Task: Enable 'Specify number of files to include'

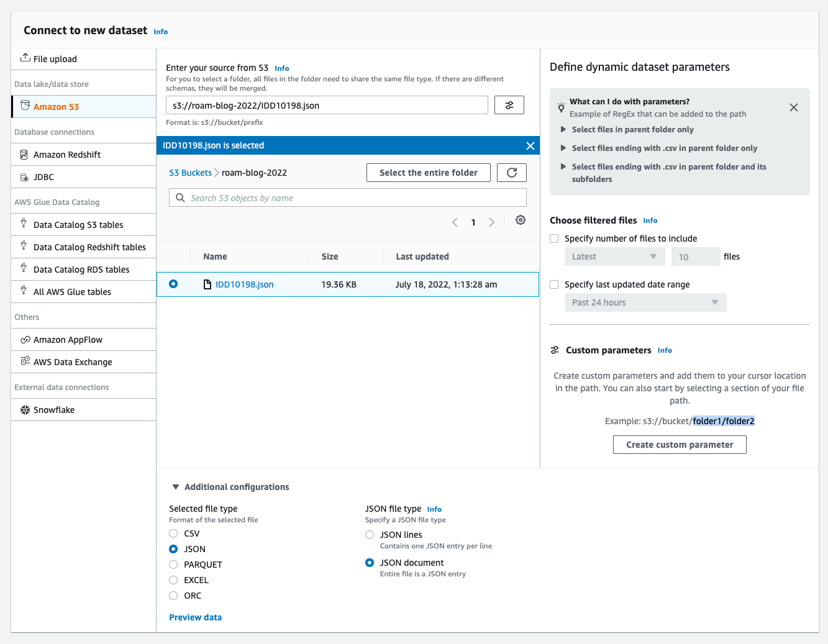Action: (554, 238)
